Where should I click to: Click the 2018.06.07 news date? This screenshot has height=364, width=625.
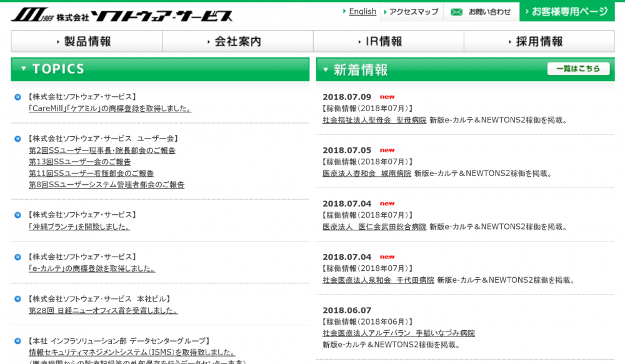pos(347,311)
